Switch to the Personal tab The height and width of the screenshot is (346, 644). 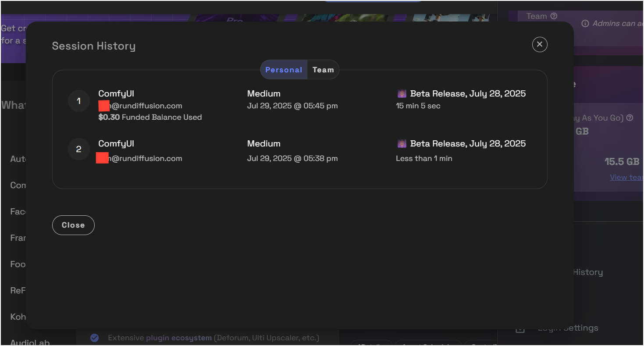(284, 70)
